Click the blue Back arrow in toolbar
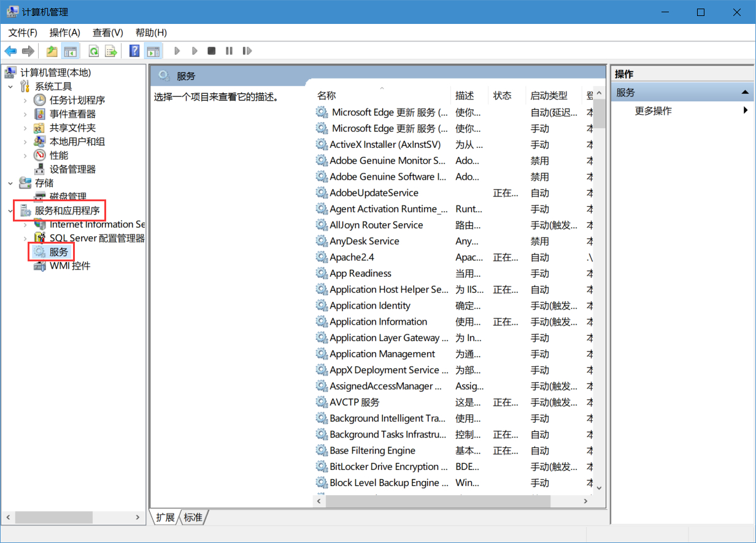756x543 pixels. (x=10, y=51)
